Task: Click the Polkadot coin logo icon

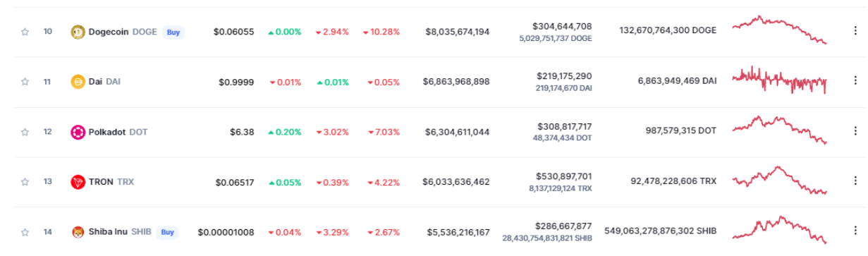Action: (x=78, y=132)
